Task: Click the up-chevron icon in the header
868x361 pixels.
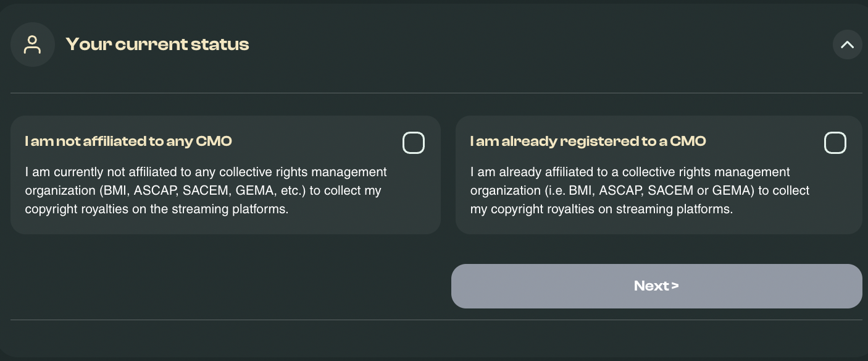Action: 847,45
